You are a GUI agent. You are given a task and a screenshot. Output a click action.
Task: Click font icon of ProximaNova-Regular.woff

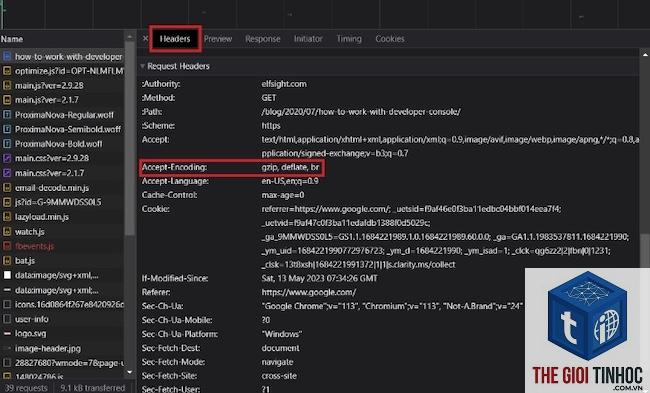pyautogui.click(x=7, y=115)
